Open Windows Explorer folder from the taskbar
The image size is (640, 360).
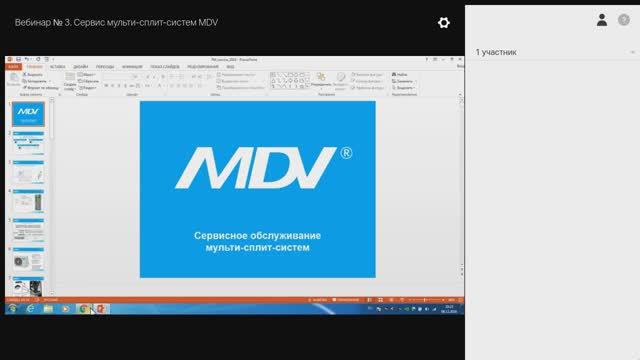coord(48,309)
